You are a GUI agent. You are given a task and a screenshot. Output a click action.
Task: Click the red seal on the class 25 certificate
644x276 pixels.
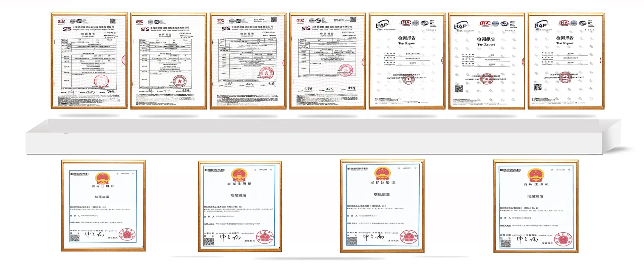410,237
